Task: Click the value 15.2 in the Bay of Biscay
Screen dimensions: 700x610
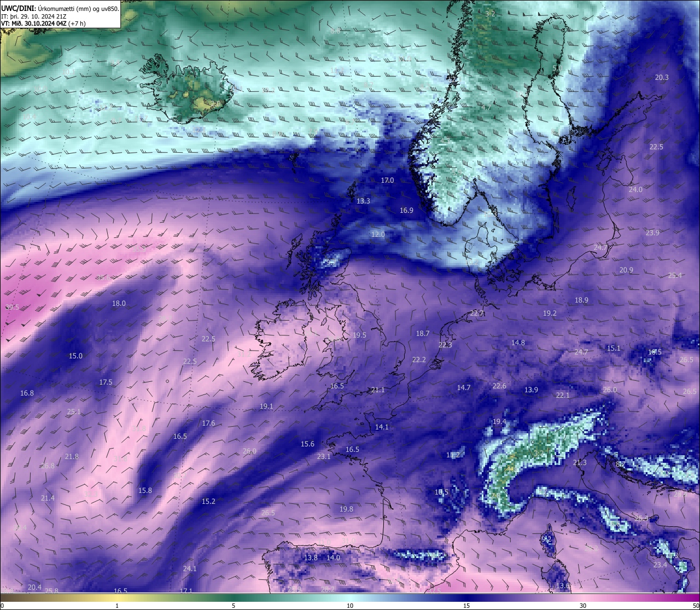Action: tap(208, 501)
